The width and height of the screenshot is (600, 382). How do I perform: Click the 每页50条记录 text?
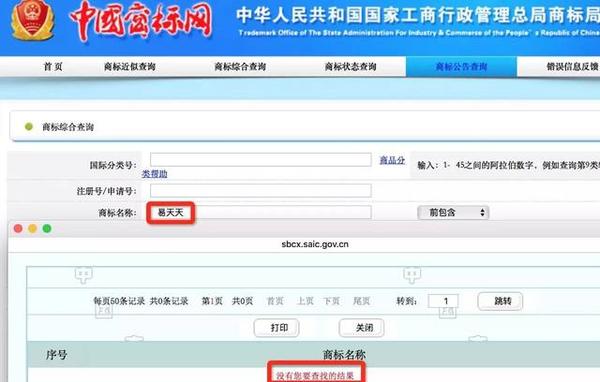(x=119, y=301)
